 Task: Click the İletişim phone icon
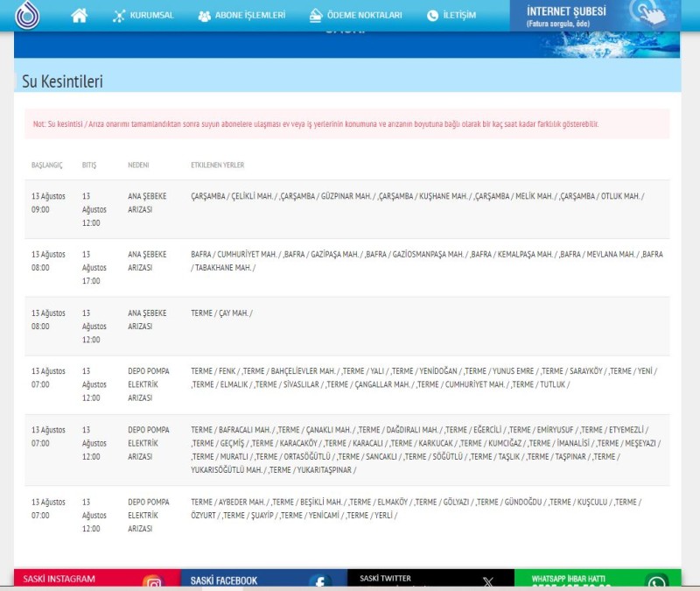point(432,16)
